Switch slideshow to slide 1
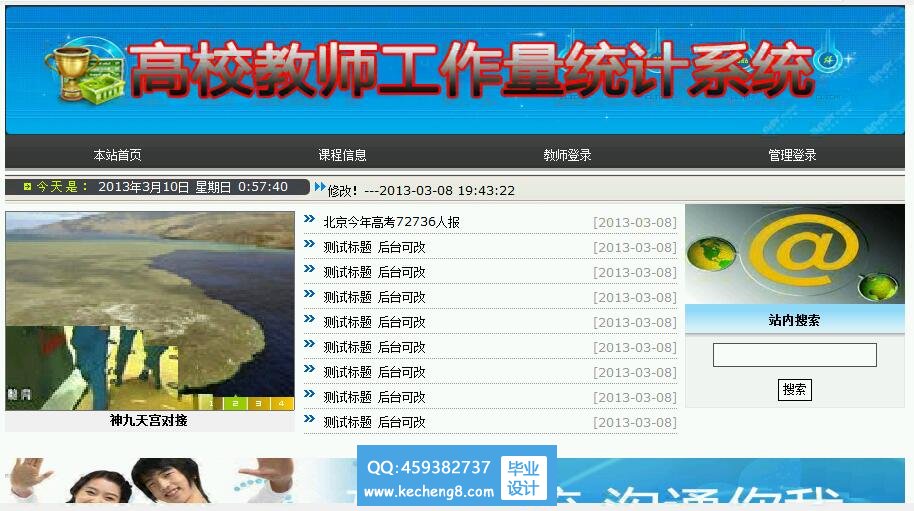The width and height of the screenshot is (914, 511). click(211, 403)
